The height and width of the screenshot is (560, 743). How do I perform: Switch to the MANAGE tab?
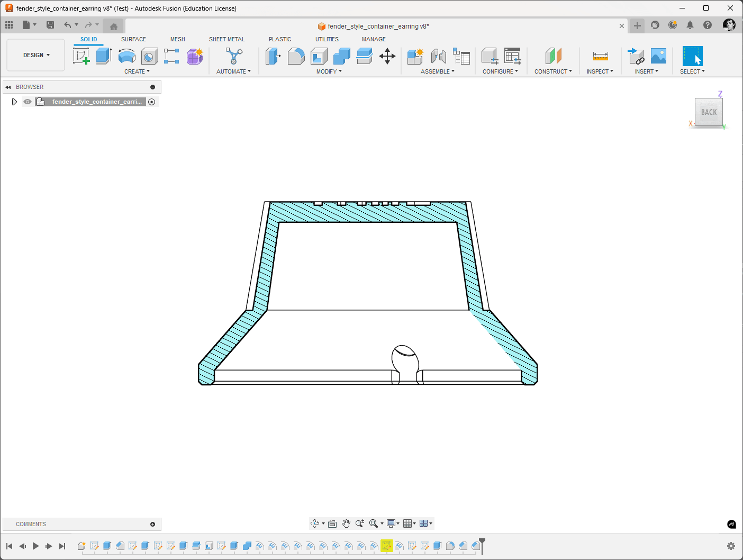[374, 39]
